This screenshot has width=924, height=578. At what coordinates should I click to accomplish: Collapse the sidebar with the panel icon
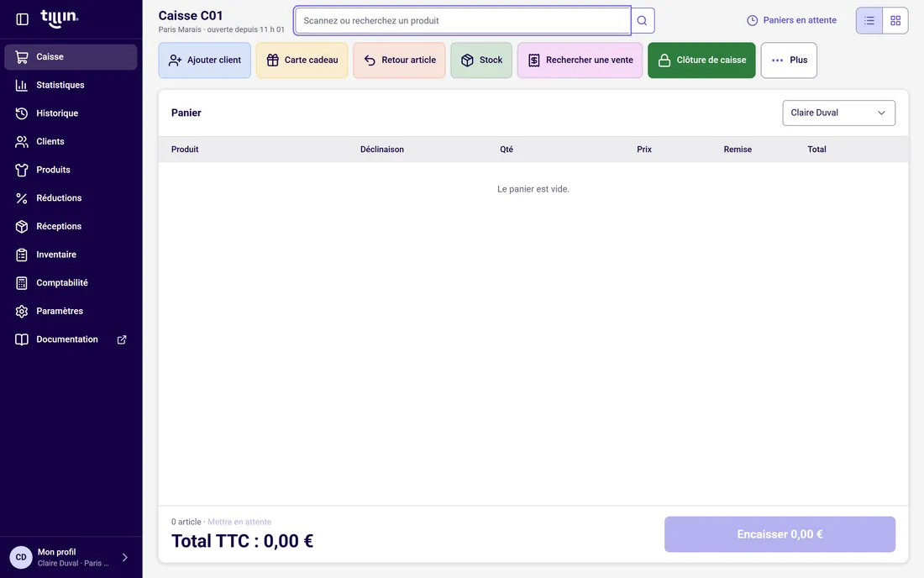tap(23, 19)
